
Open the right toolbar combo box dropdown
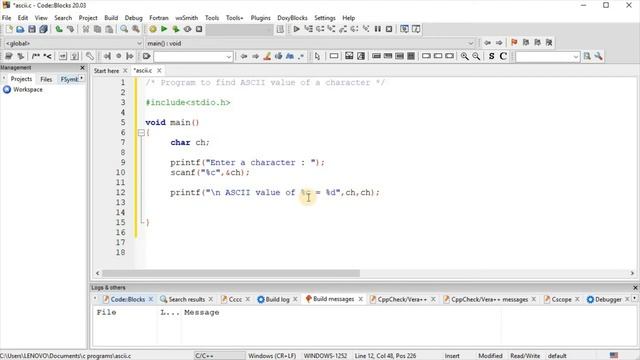[x=576, y=57]
